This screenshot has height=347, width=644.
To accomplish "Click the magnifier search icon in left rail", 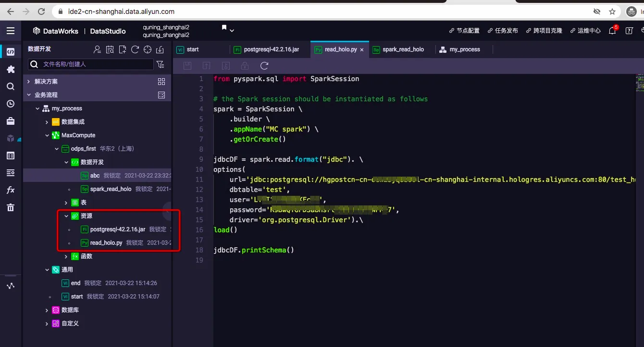I will click(x=11, y=86).
